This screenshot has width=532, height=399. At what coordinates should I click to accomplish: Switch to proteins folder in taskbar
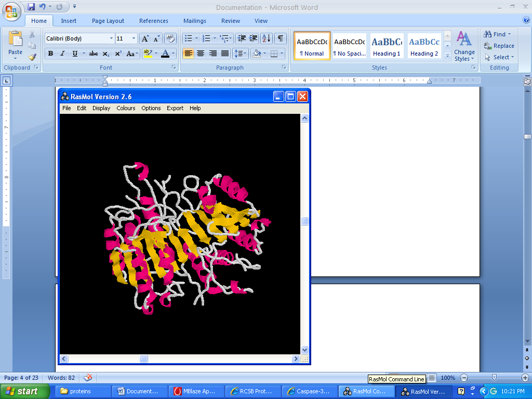[81, 391]
